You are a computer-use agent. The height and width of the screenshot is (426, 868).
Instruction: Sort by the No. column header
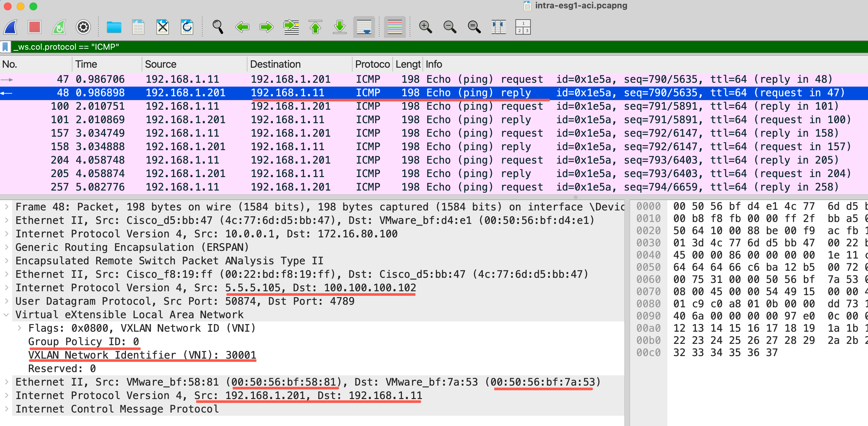coord(36,64)
